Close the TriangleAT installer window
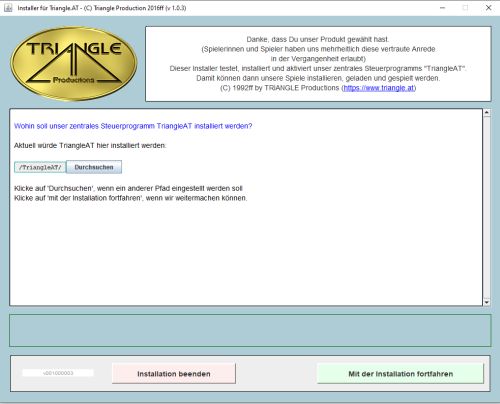The width and height of the screenshot is (500, 404). [488, 8]
